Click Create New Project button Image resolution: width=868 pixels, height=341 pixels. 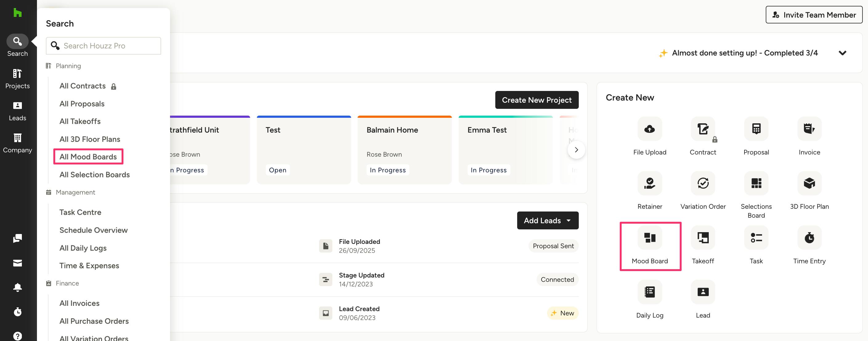click(537, 100)
